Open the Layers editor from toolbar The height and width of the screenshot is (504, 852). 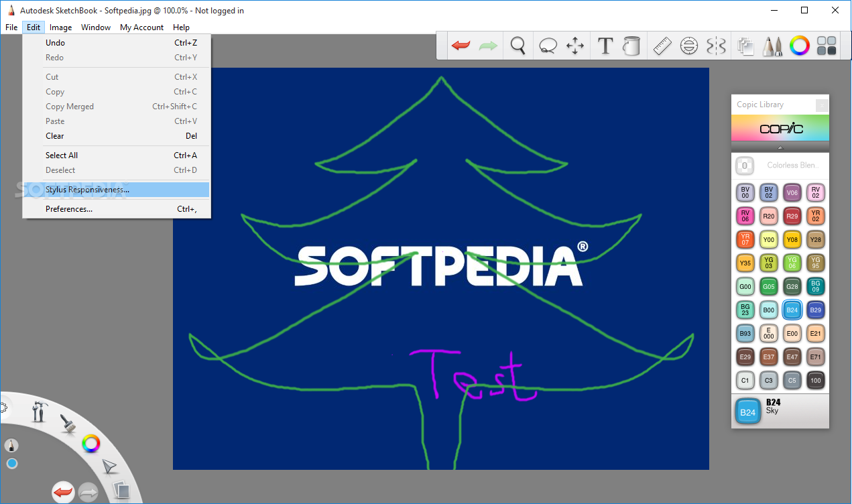pyautogui.click(x=746, y=46)
